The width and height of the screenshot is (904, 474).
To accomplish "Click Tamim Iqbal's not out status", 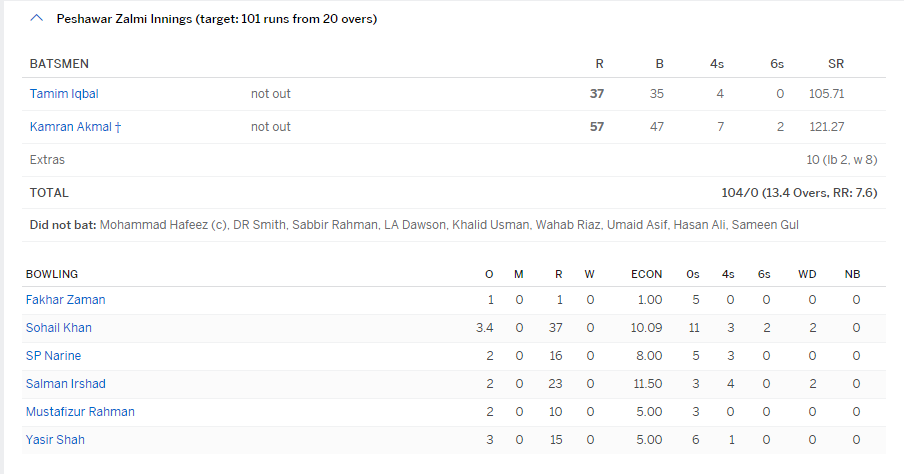I will tap(271, 94).
